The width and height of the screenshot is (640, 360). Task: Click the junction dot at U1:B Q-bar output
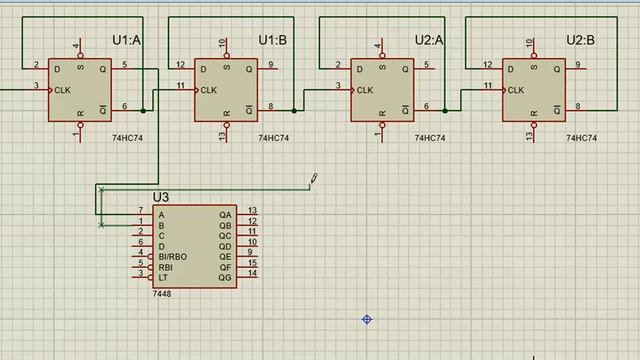click(294, 111)
